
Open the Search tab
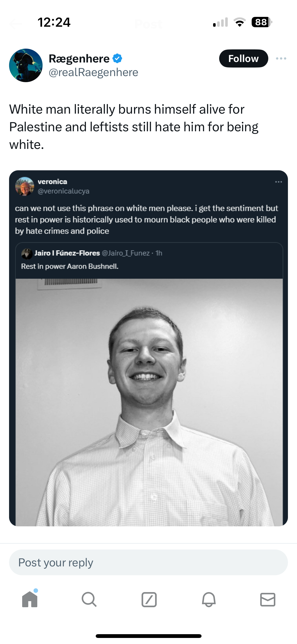tap(89, 599)
